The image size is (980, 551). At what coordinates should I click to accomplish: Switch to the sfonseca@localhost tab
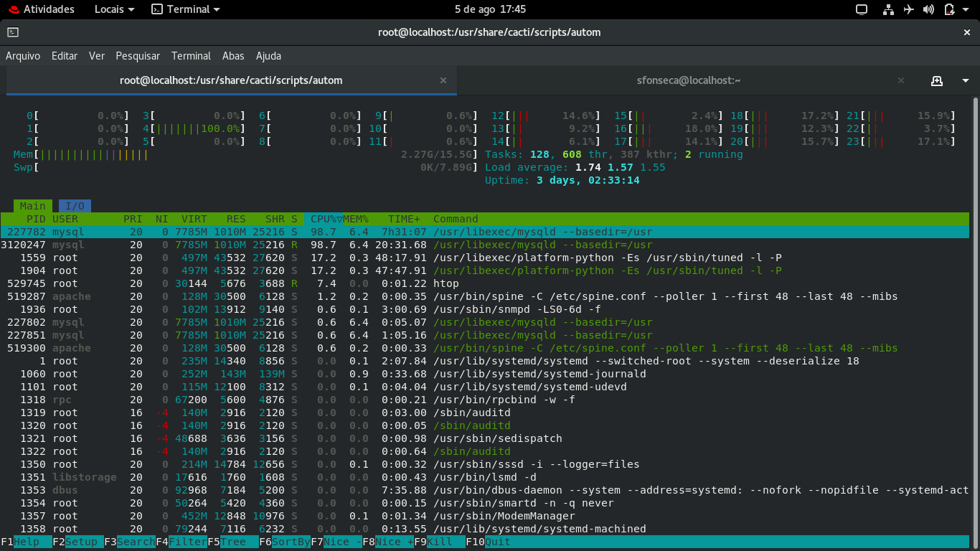[x=688, y=80]
